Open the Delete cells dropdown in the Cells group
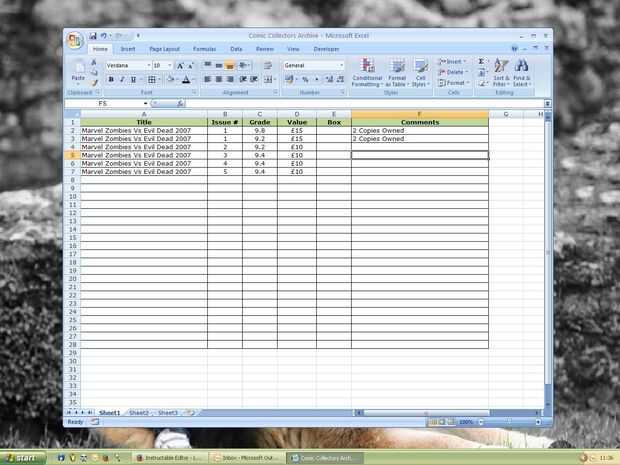The height and width of the screenshot is (465, 620). 453,72
